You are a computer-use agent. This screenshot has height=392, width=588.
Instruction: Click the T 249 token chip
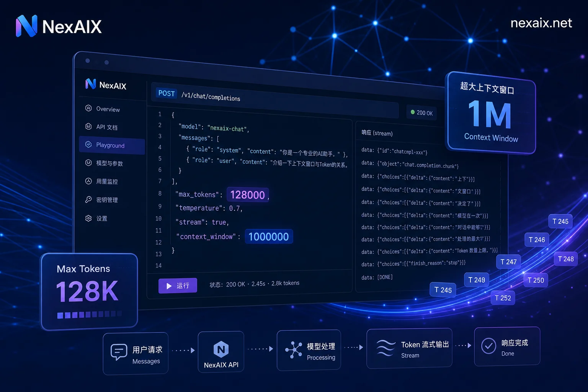click(477, 280)
